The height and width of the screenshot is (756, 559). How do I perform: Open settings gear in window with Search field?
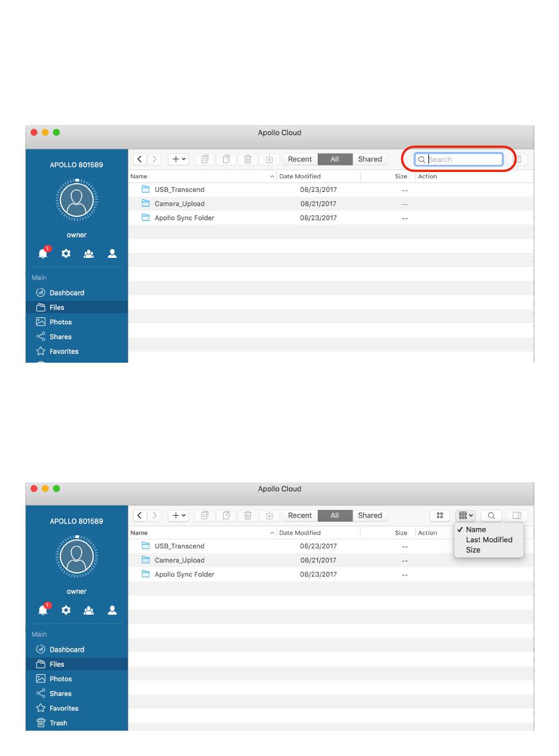[x=66, y=254]
